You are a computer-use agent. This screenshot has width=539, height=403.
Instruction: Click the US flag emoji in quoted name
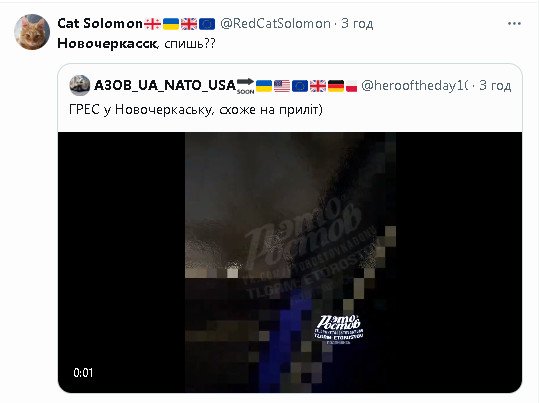point(282,86)
